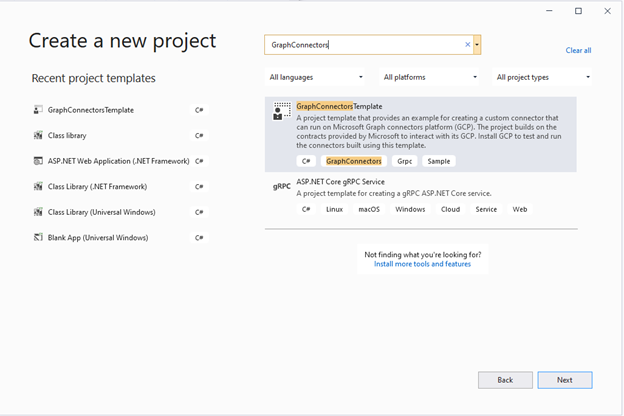624x416 pixels.
Task: Open Install more tools and features link
Action: (x=422, y=264)
